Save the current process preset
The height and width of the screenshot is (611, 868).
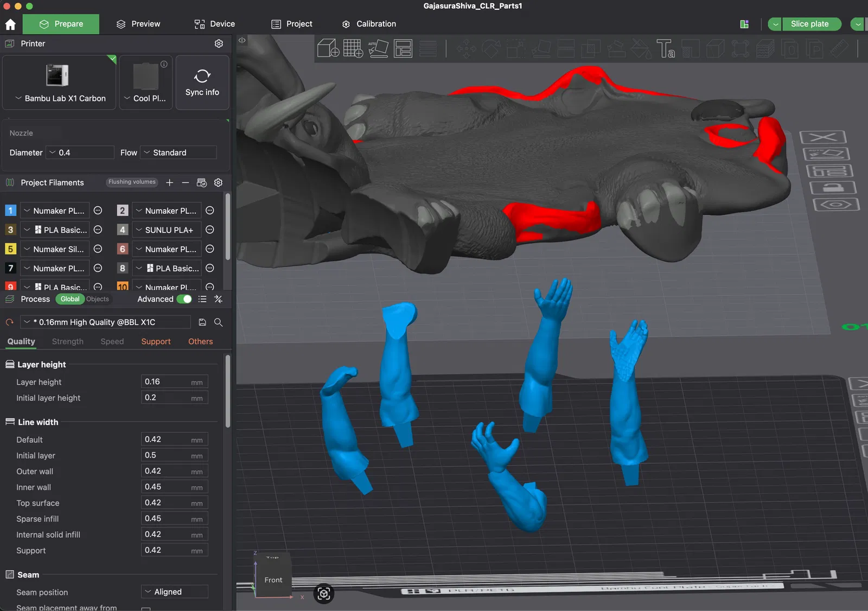tap(202, 322)
